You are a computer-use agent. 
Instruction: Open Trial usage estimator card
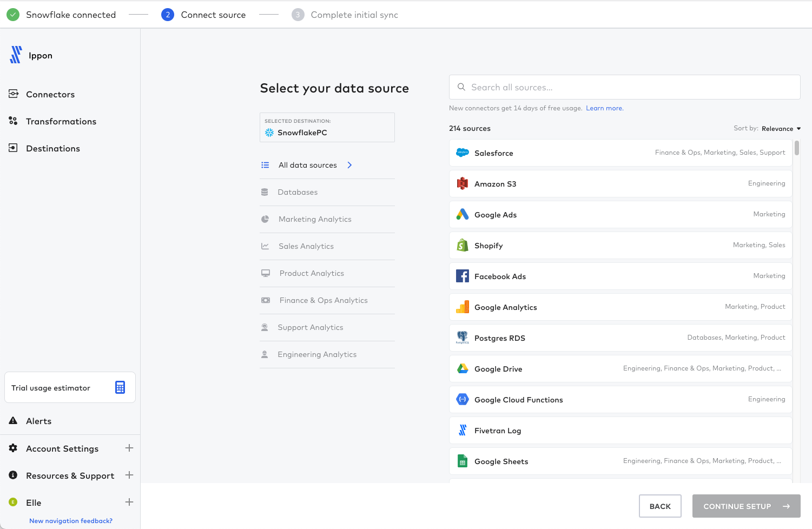tap(70, 387)
